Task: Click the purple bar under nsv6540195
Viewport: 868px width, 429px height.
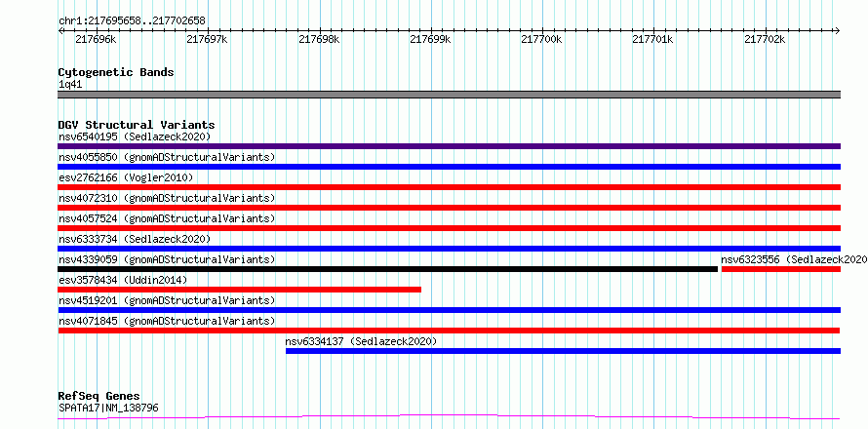Action: [449, 146]
